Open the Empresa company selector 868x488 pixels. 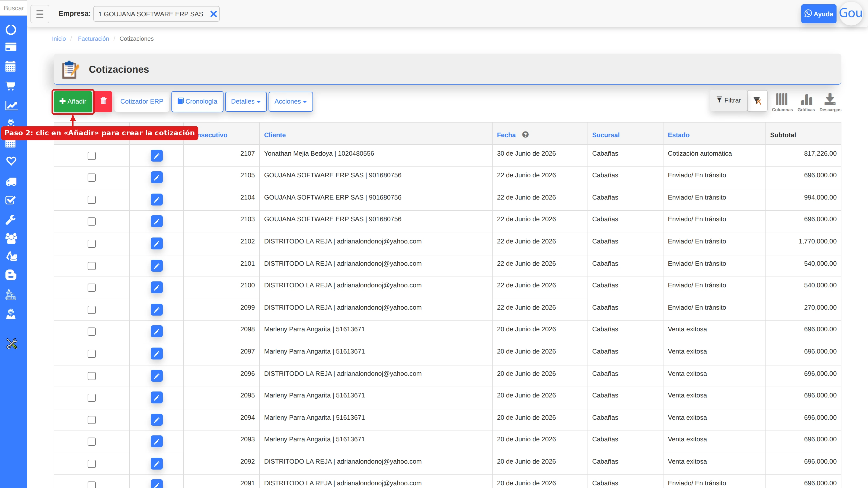[x=156, y=14]
